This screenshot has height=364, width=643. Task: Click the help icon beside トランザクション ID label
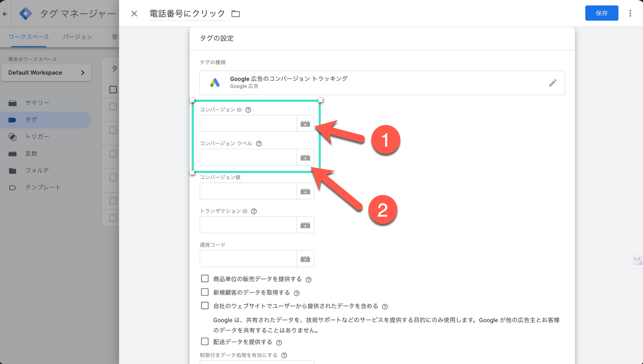[254, 212]
